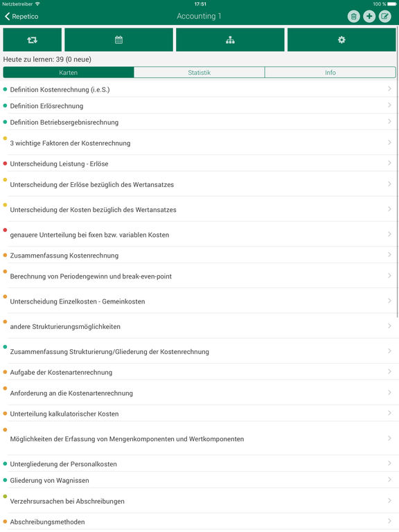Open card Unterscheidung Einzelkosten - Gemeinkosten
This screenshot has width=399, height=532.
pyautogui.click(x=199, y=301)
